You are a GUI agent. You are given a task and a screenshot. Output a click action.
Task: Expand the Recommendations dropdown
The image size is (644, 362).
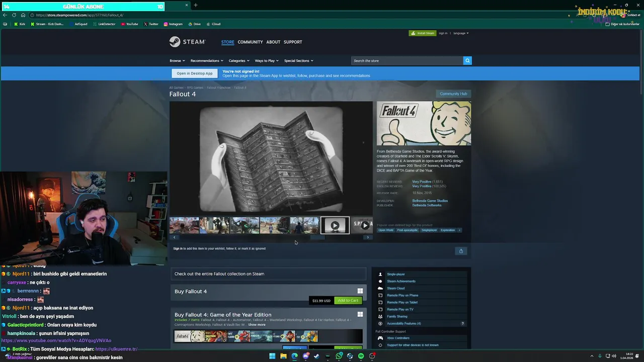(207, 61)
